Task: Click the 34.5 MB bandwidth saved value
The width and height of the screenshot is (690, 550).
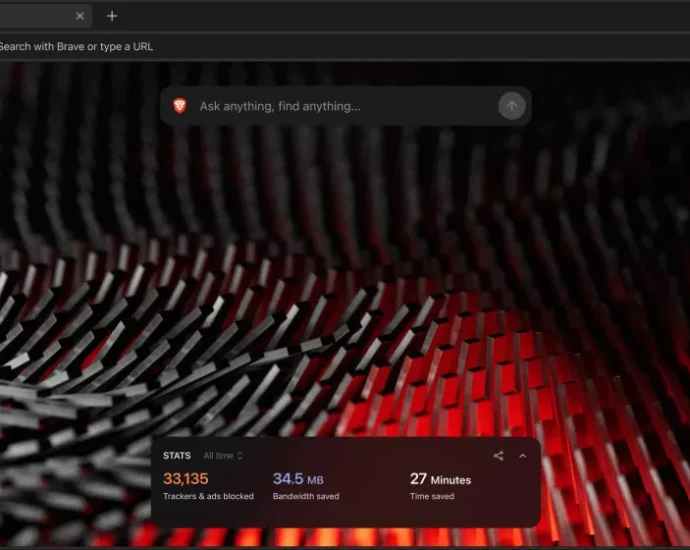Action: (x=298, y=479)
